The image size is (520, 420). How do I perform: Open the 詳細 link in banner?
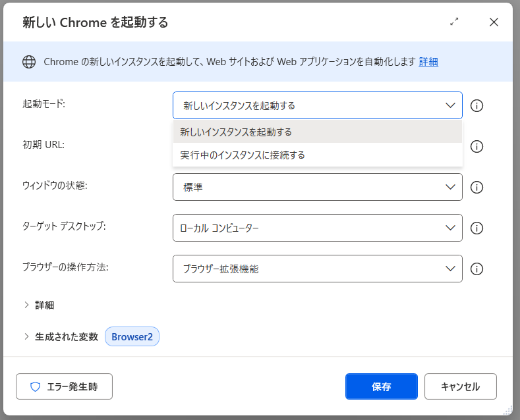pyautogui.click(x=428, y=62)
